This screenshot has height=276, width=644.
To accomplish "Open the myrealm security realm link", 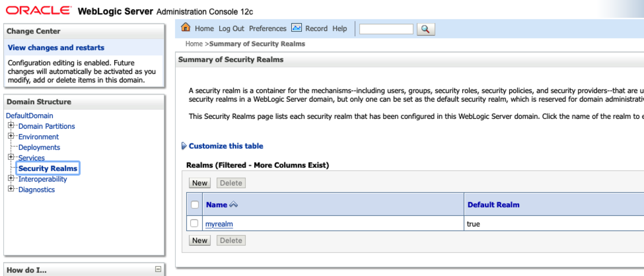I will click(x=219, y=224).
